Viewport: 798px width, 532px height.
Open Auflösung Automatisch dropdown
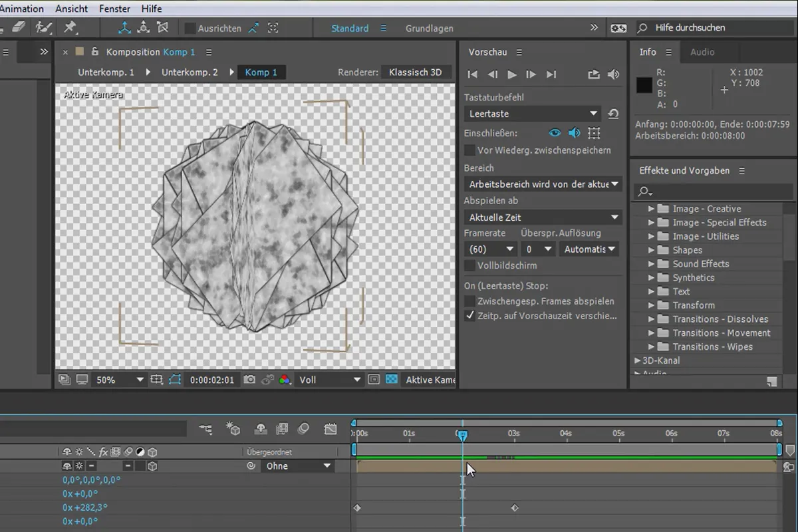point(589,249)
